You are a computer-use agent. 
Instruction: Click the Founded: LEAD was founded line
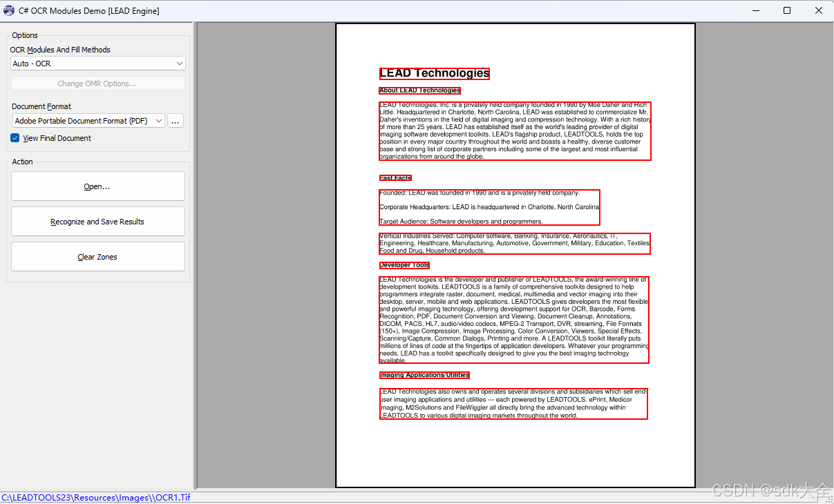(x=480, y=193)
